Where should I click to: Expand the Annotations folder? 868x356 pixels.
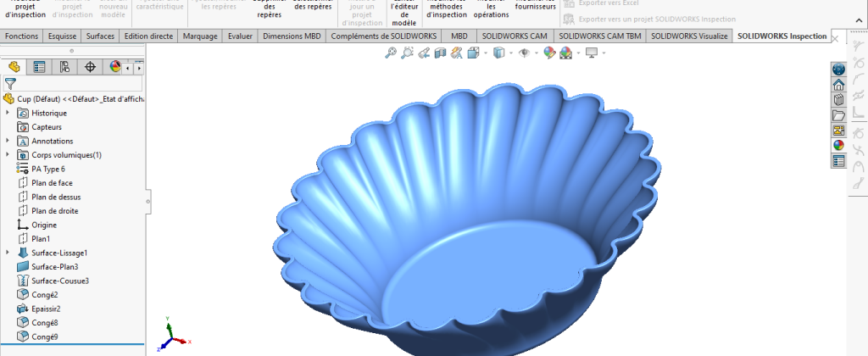[x=8, y=141]
